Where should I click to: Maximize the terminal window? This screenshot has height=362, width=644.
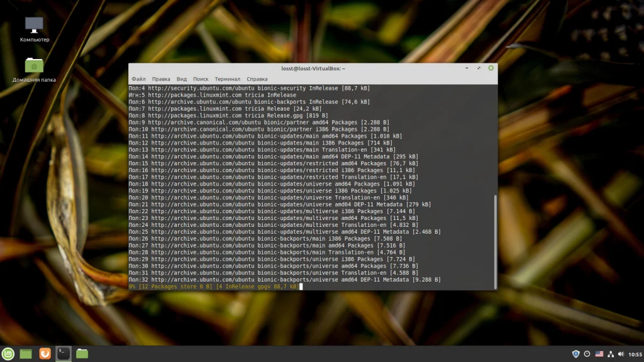[479, 68]
